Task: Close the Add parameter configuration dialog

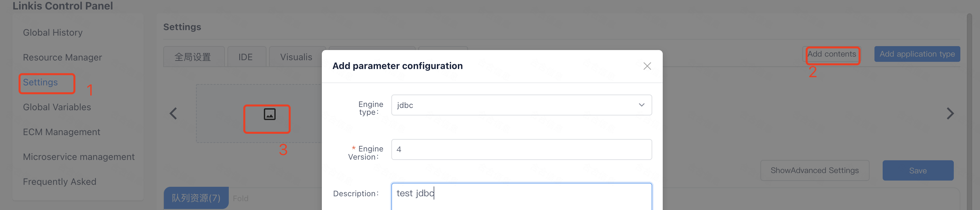Action: coord(647,66)
